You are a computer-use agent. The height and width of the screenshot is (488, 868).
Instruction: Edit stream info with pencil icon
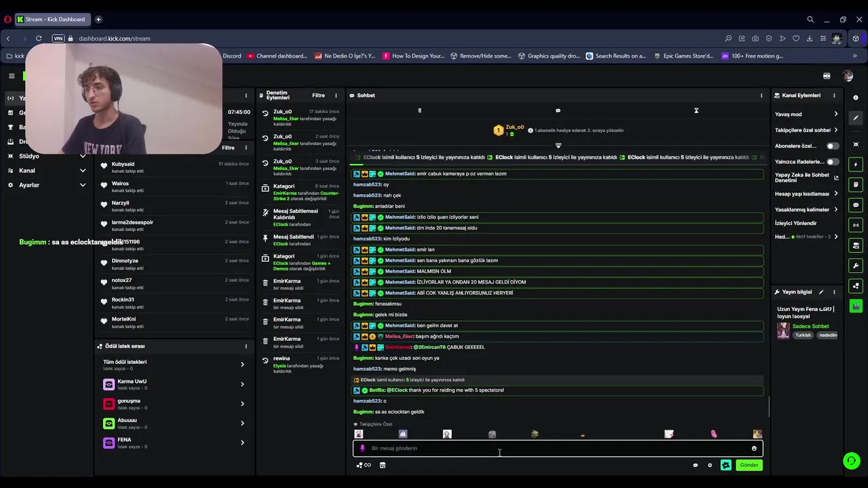tap(821, 292)
